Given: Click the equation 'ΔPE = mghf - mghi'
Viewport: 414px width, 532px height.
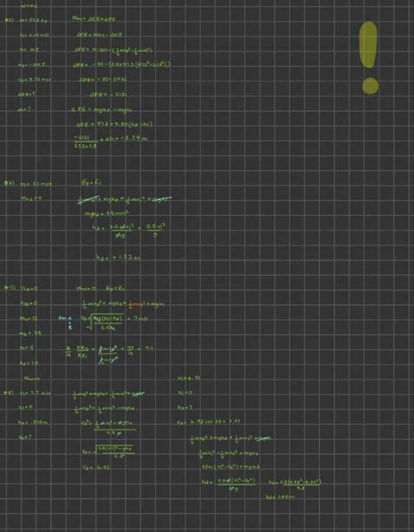Looking at the screenshot, I should pos(102,110).
